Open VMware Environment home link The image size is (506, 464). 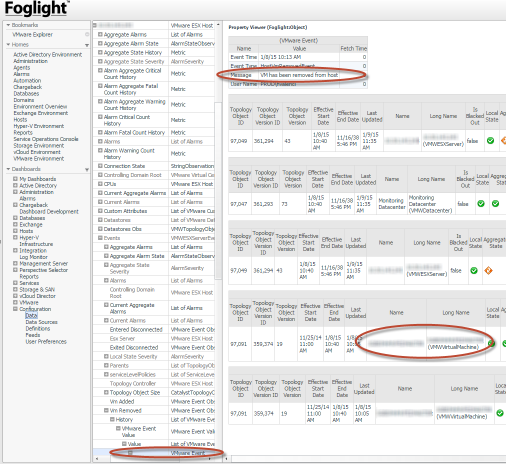click(x=39, y=159)
